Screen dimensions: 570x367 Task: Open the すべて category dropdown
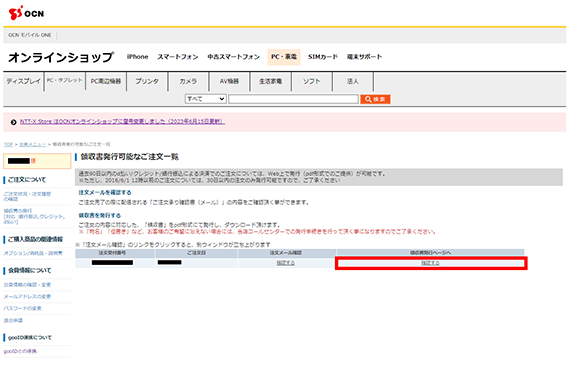click(205, 99)
